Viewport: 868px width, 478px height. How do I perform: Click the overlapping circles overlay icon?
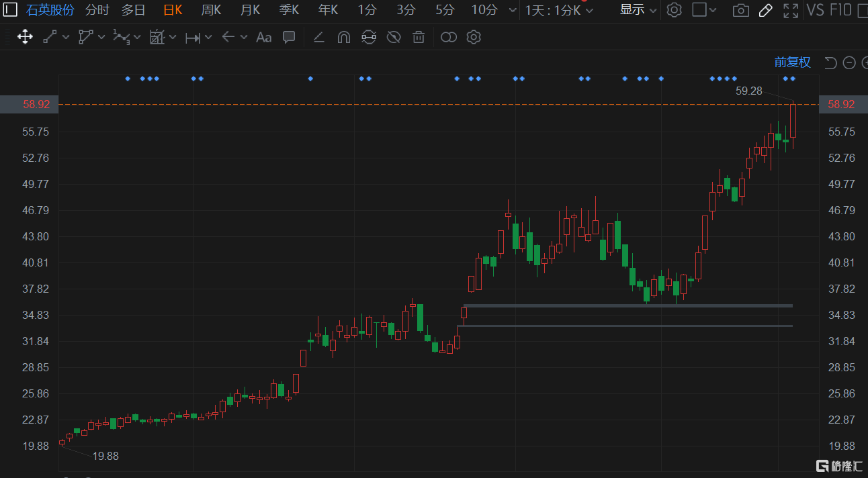coord(449,37)
